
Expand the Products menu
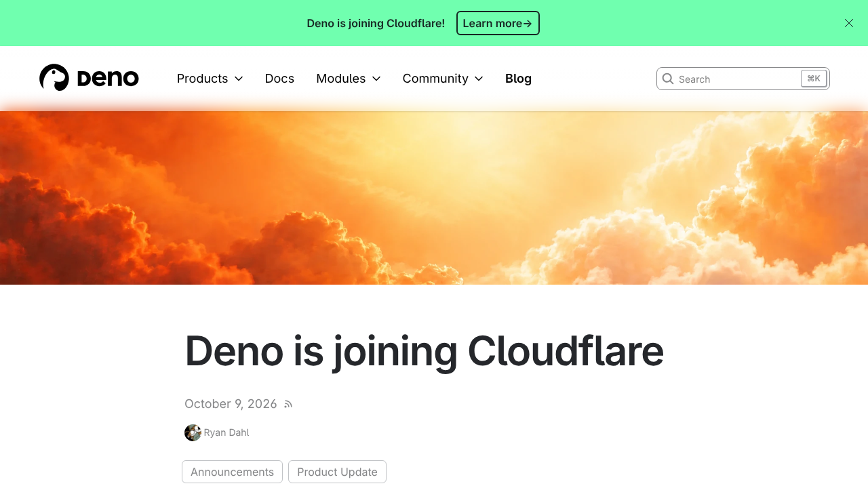[210, 79]
